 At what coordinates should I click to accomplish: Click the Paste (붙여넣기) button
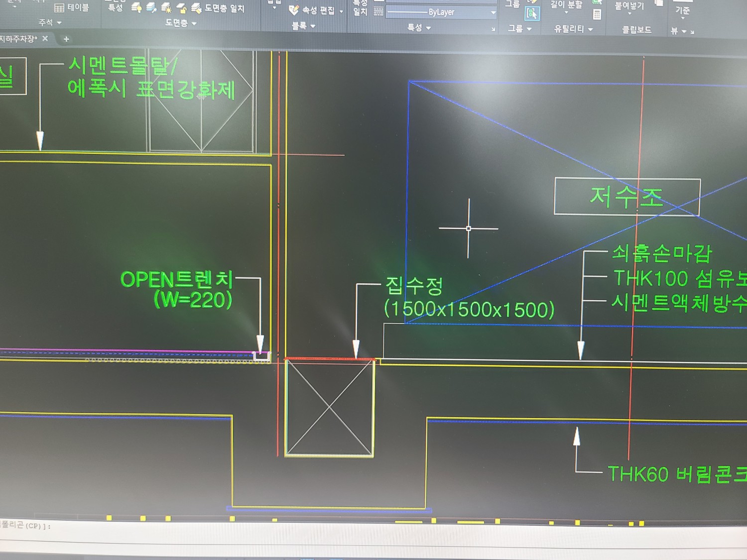click(x=629, y=6)
